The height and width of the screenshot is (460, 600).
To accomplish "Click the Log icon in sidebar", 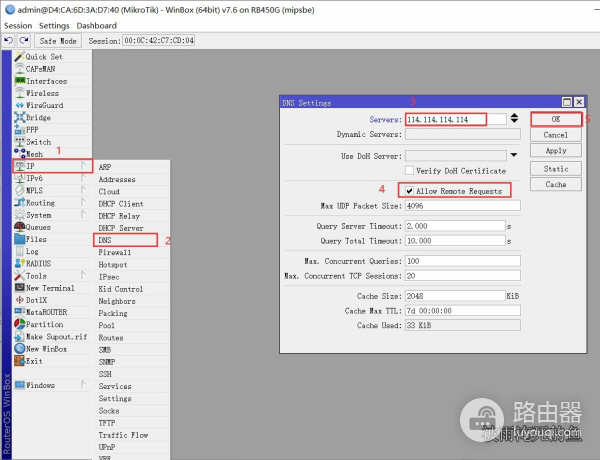I will click(x=20, y=251).
